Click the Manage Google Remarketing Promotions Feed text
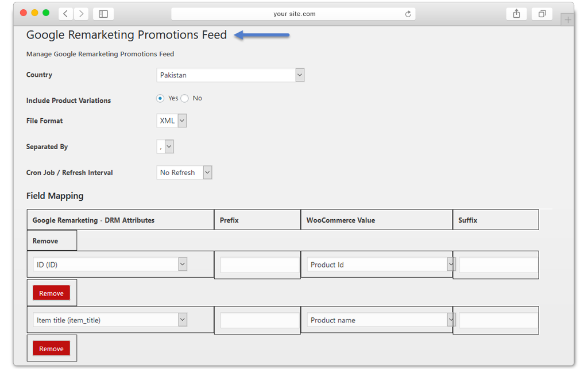The width and height of the screenshot is (588, 369). tap(100, 54)
